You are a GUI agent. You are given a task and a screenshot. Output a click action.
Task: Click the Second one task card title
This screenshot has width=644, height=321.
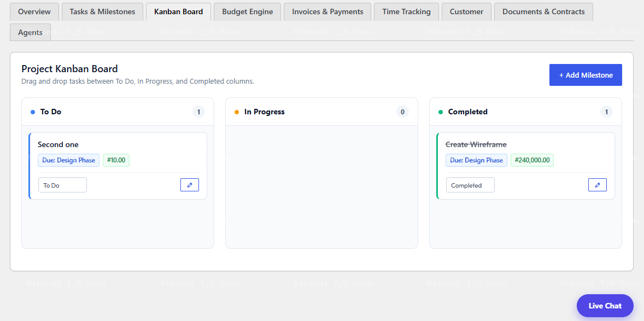pyautogui.click(x=58, y=145)
